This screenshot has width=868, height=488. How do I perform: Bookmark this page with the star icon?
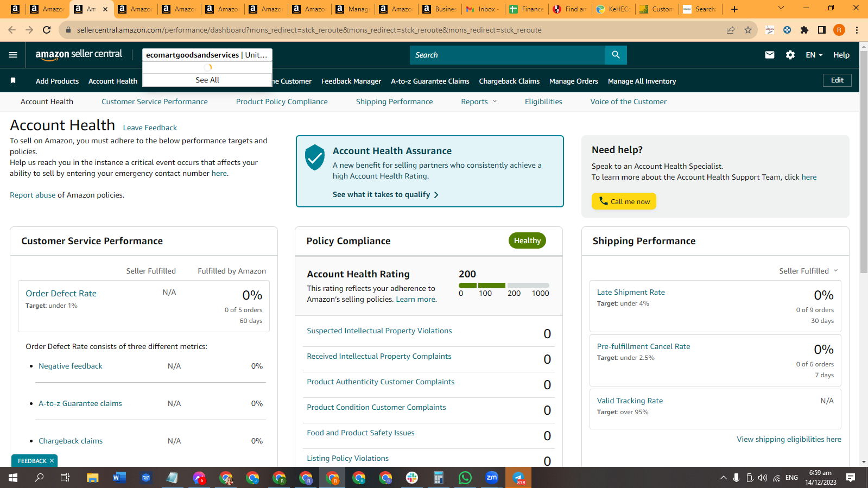pyautogui.click(x=748, y=30)
